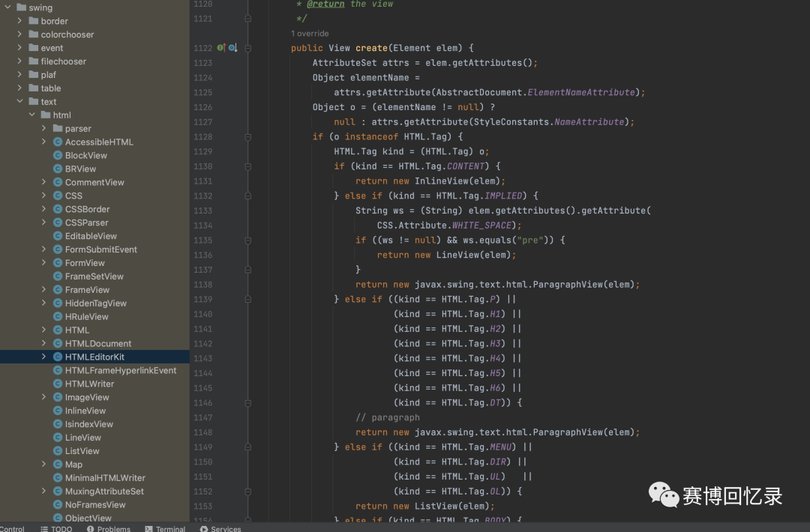The height and width of the screenshot is (532, 810).
Task: Select LineView in project tree
Action: [x=83, y=437]
